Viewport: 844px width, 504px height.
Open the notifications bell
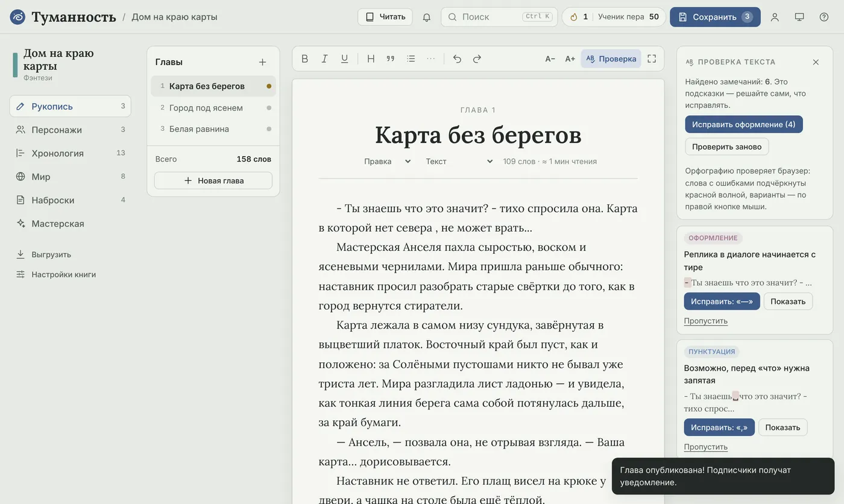(x=427, y=17)
